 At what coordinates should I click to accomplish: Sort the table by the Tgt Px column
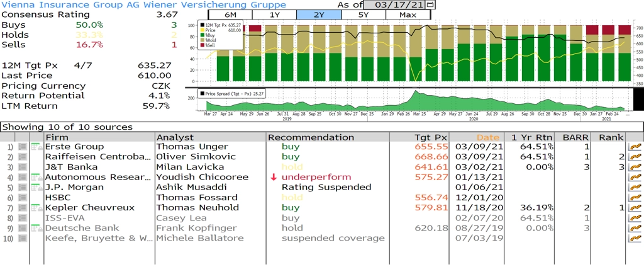pos(419,137)
